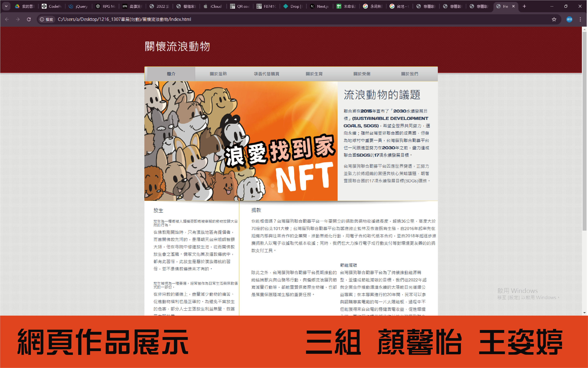Open the Chrome profile avatar
588x368 pixels.
pos(569,19)
